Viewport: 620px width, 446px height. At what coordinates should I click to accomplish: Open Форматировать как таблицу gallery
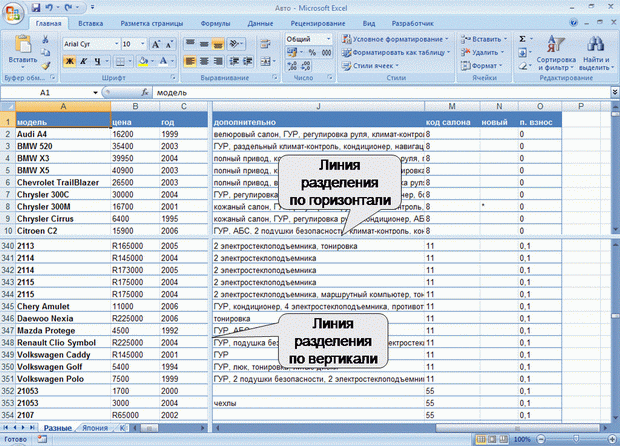coord(396,52)
